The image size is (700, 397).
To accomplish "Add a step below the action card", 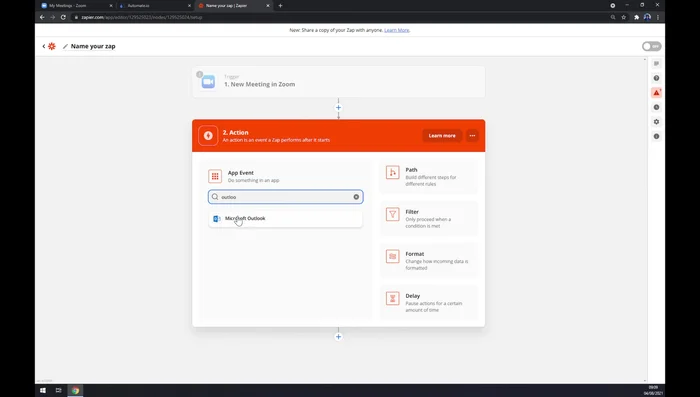I will pyautogui.click(x=338, y=337).
